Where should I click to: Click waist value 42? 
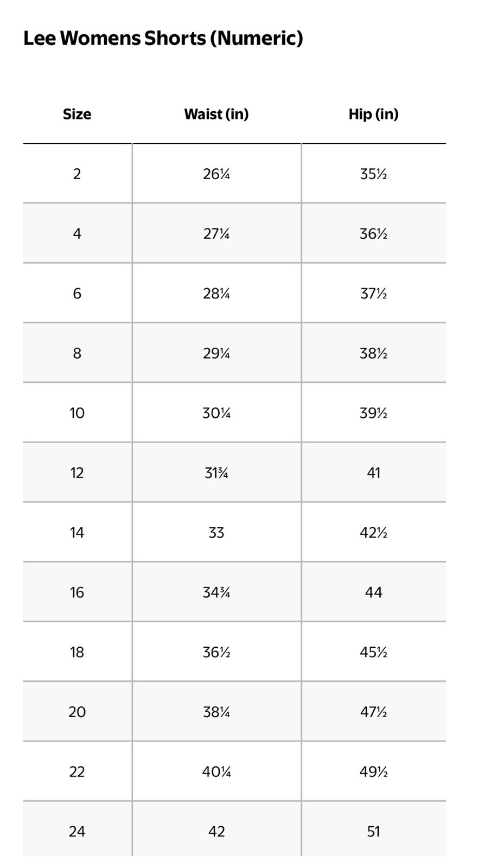click(216, 831)
